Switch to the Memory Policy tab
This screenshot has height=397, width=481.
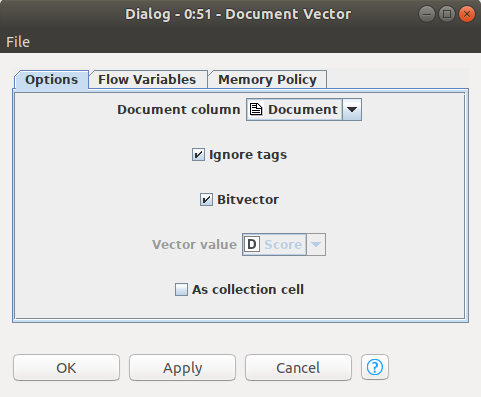click(267, 79)
